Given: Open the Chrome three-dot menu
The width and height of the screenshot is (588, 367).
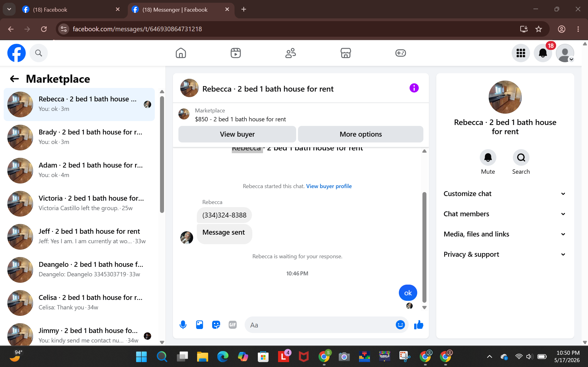Looking at the screenshot, I should pos(578,29).
